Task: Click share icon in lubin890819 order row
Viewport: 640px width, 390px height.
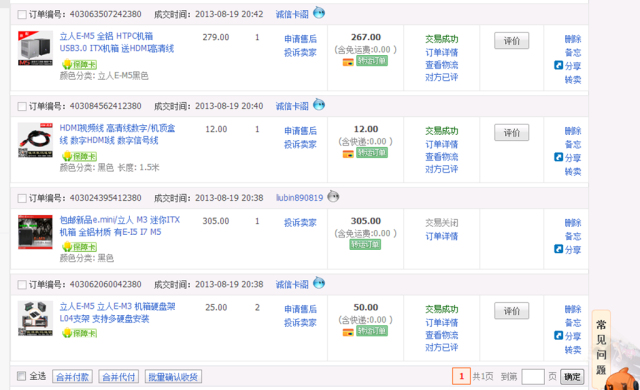Action: 558,249
